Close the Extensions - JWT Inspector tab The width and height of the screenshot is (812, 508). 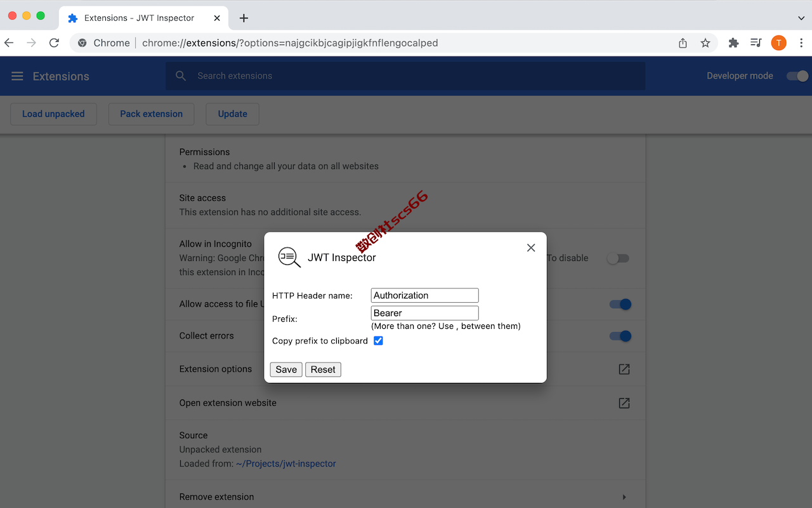click(x=218, y=18)
